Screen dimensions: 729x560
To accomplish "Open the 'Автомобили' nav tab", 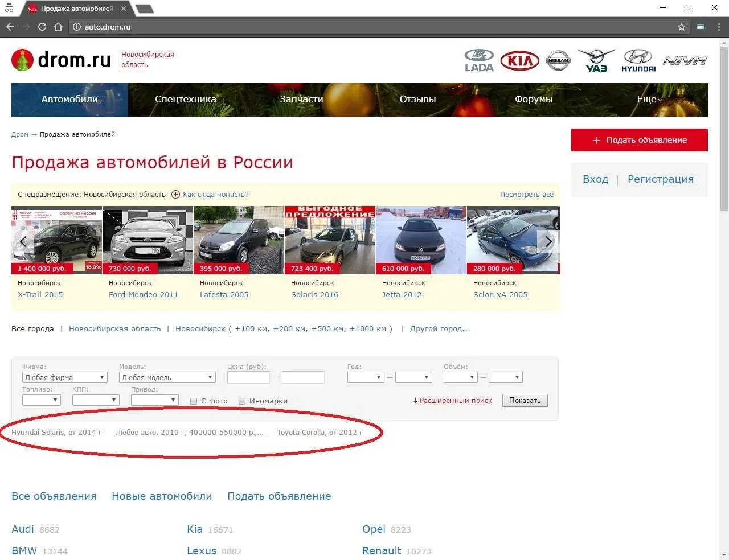I will click(x=69, y=100).
